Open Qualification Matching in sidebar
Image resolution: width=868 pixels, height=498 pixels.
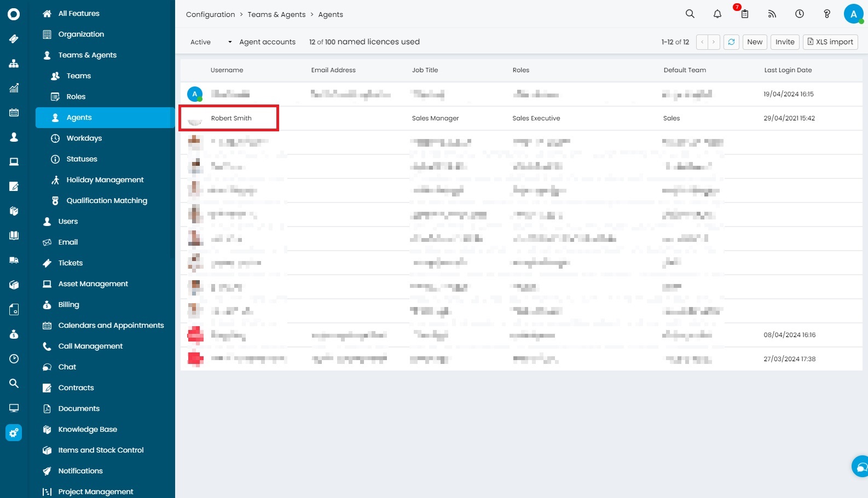point(107,201)
